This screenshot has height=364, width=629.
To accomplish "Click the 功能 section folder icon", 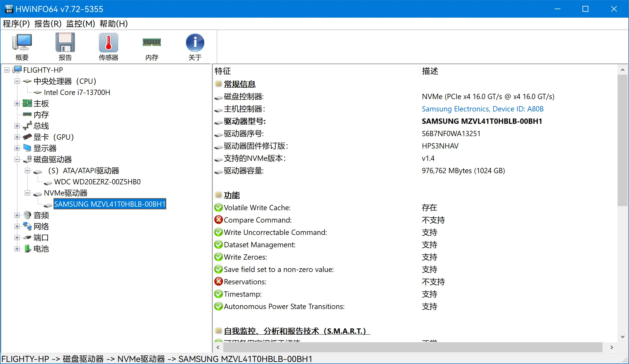I will point(218,195).
